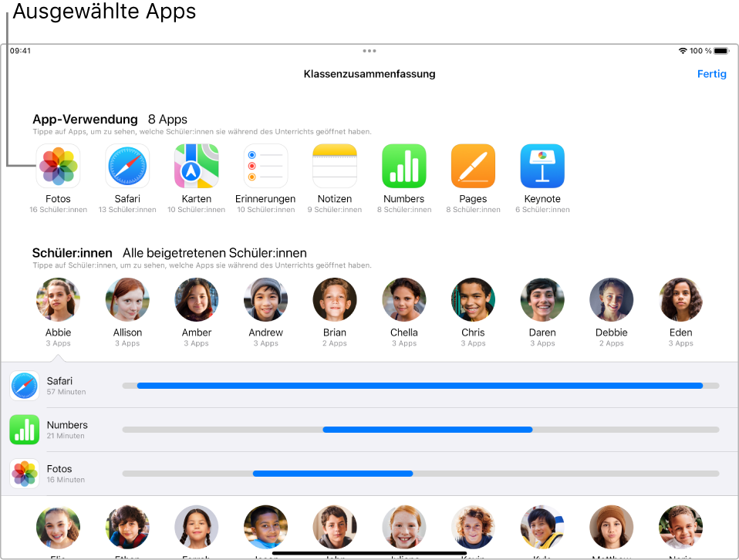Select the Safari app in App-Verwendung
Screen dimensions: 739x560
coord(127,166)
